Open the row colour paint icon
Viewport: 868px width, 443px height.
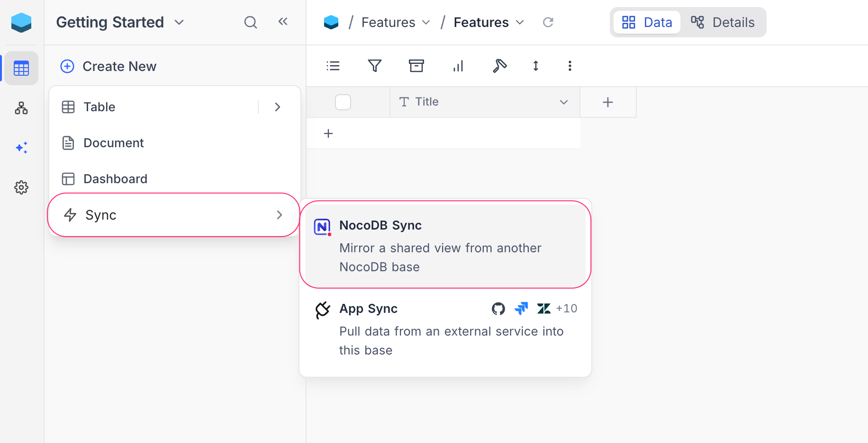click(500, 66)
